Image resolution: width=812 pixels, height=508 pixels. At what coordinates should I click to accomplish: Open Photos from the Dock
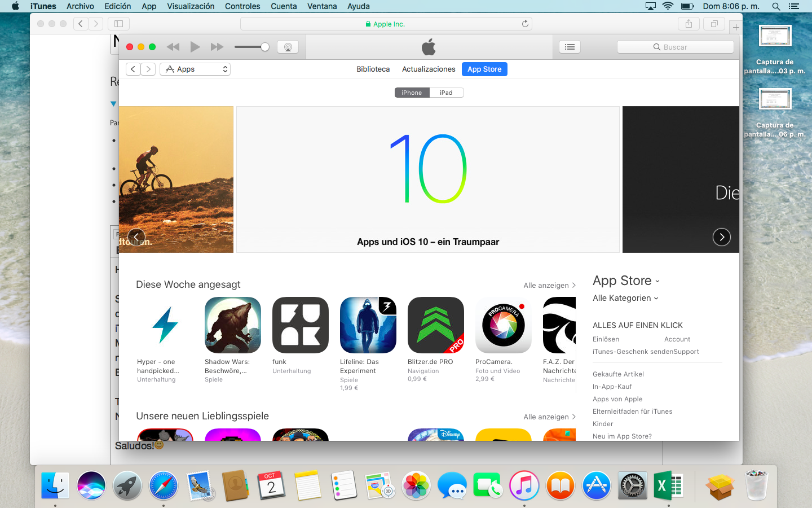click(x=416, y=485)
